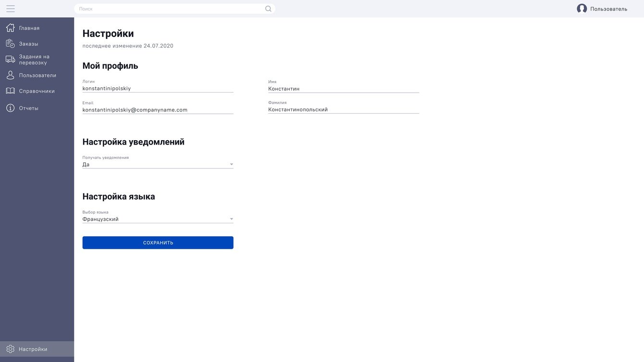
Task: Click the hamburger menu icon
Action: click(x=11, y=9)
